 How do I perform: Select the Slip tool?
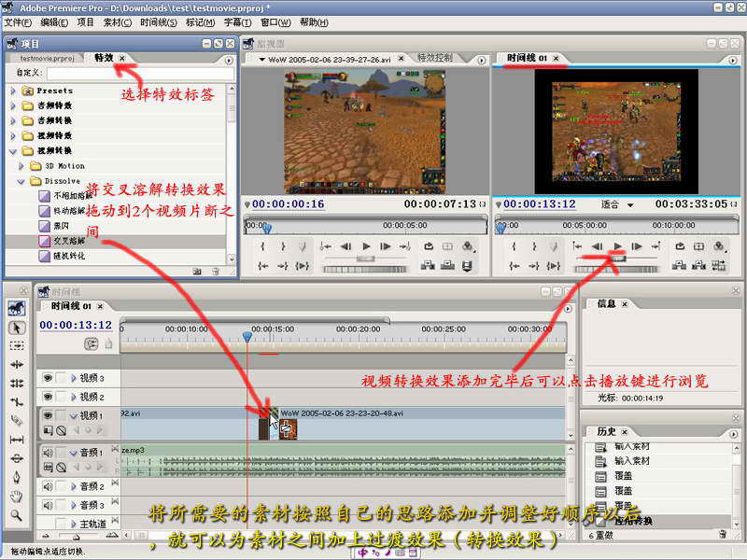[x=17, y=440]
